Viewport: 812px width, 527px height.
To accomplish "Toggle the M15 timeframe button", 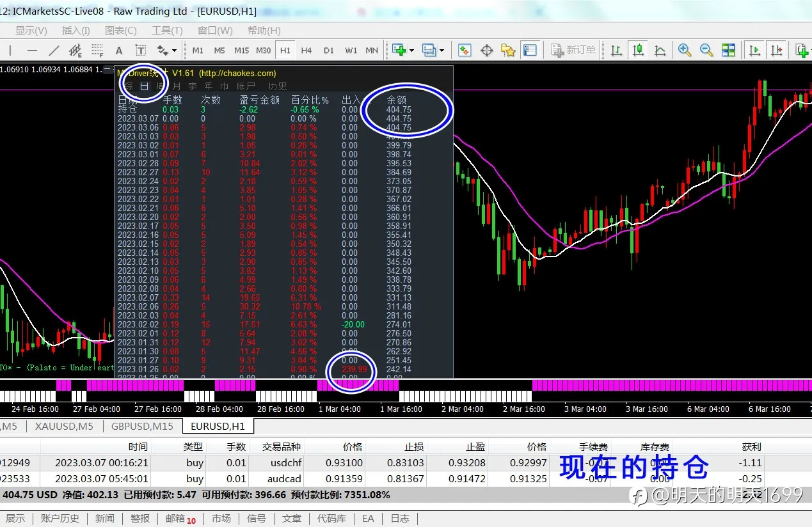I will (241, 50).
